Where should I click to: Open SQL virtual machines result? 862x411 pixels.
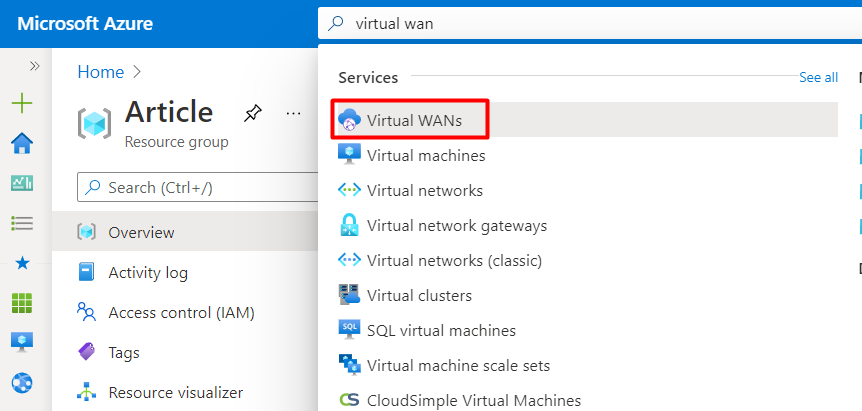(441, 330)
